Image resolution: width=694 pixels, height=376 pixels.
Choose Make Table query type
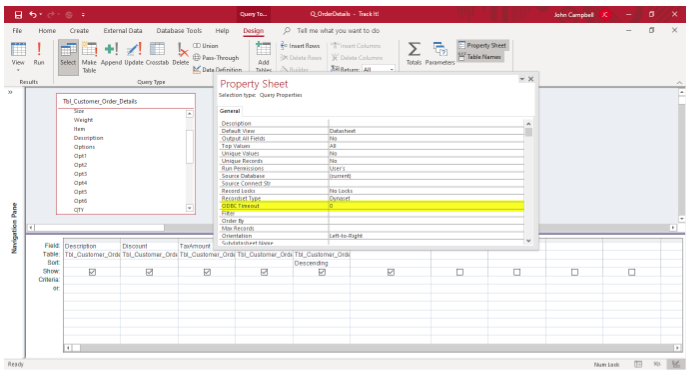[x=89, y=58]
